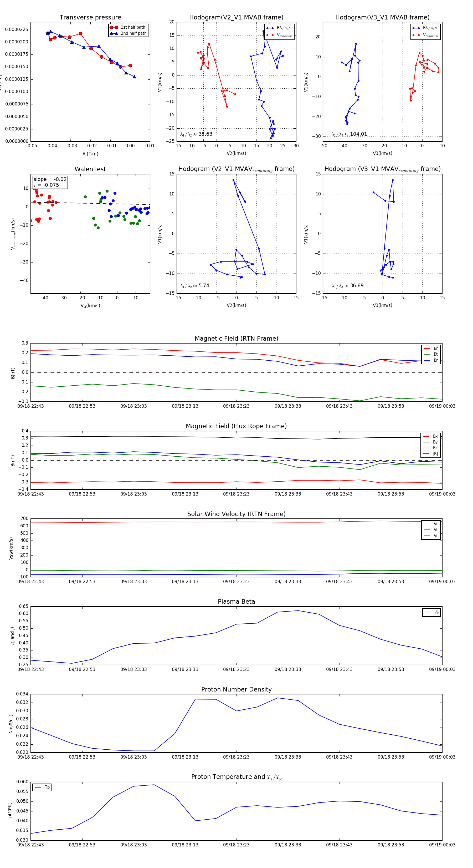Screen dimensions: 473x868
Task: Select the "Br" legend entry
Action: 431,349
